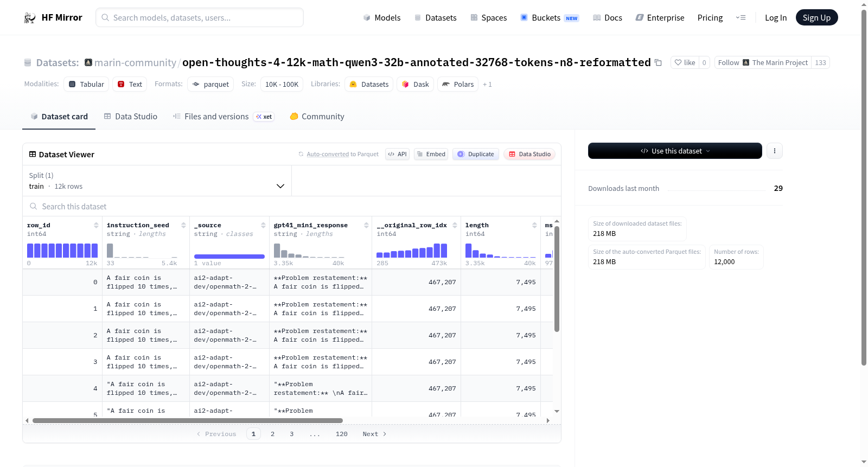Click the xet storage badge

point(264,117)
